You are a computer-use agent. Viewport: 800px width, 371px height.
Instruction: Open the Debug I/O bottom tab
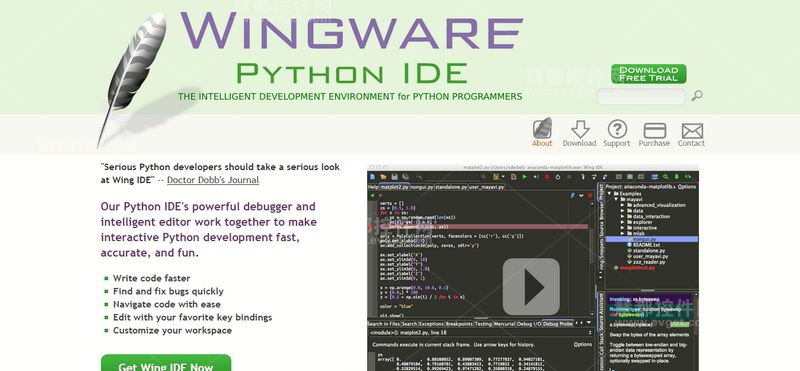(529, 324)
